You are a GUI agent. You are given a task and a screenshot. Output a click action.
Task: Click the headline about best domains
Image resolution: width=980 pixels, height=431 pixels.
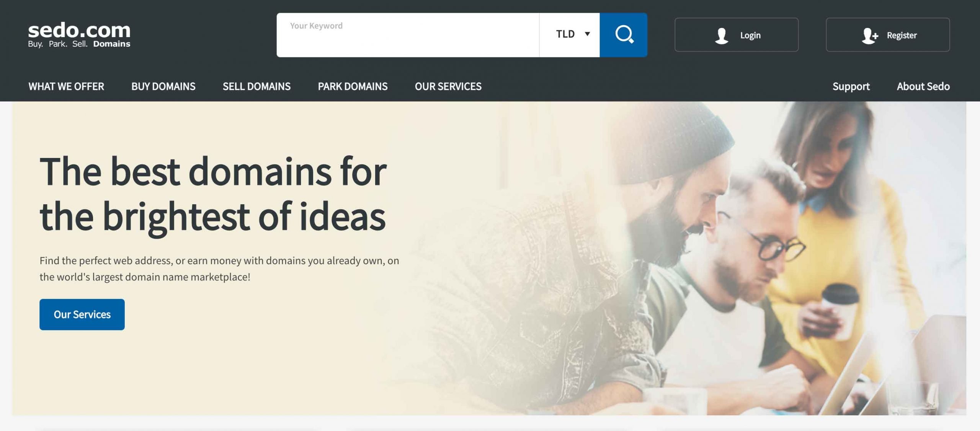(213, 194)
